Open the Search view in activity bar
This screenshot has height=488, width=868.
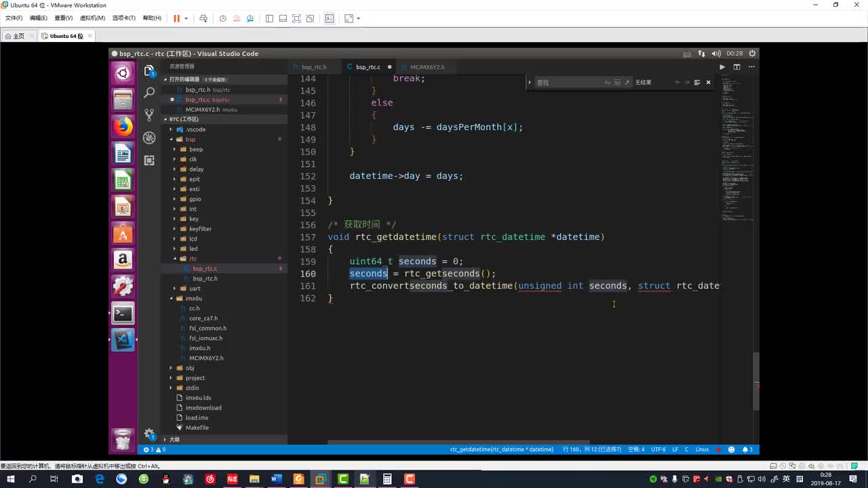tap(149, 92)
